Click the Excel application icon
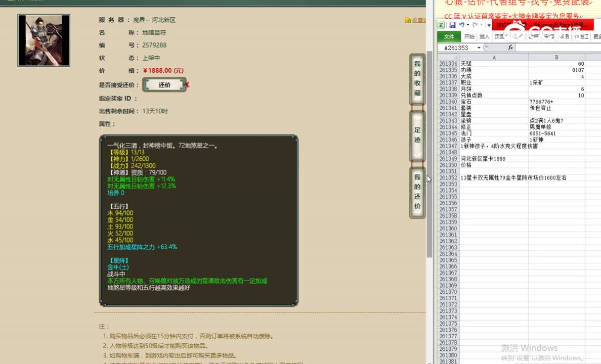This screenshot has height=364, width=601. tap(441, 25)
